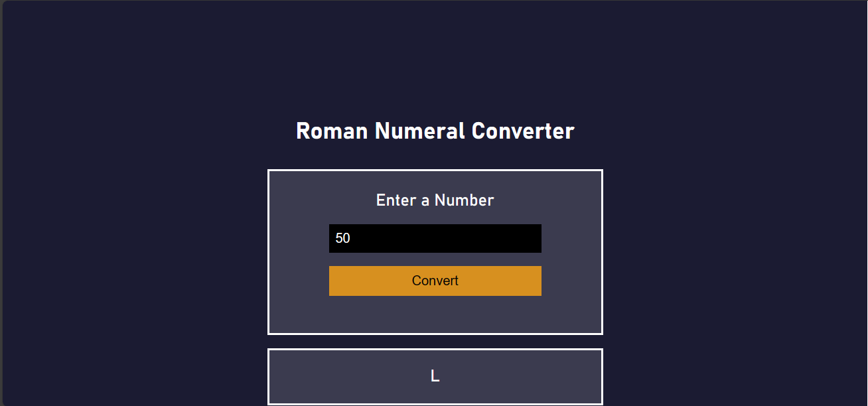Click the Convert text on orange button
This screenshot has width=868, height=406.
435,281
